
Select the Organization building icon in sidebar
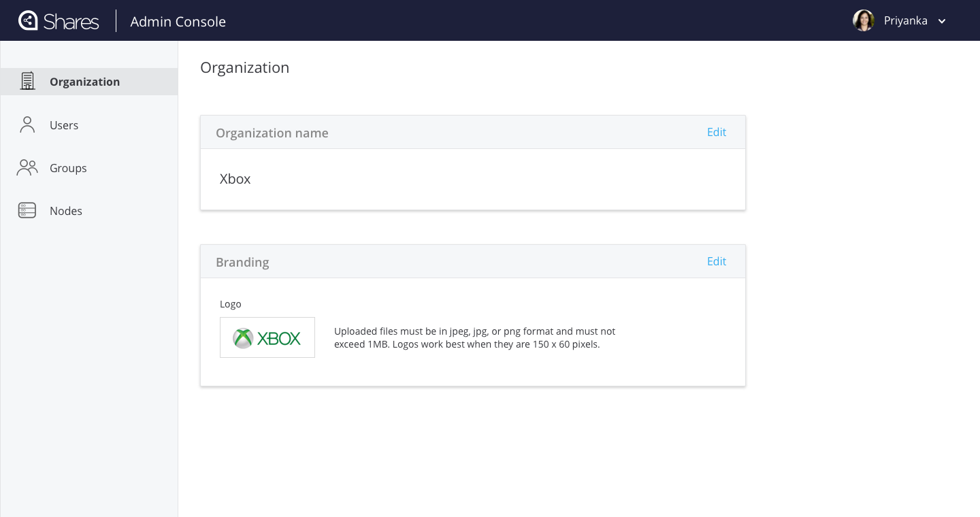coord(27,81)
